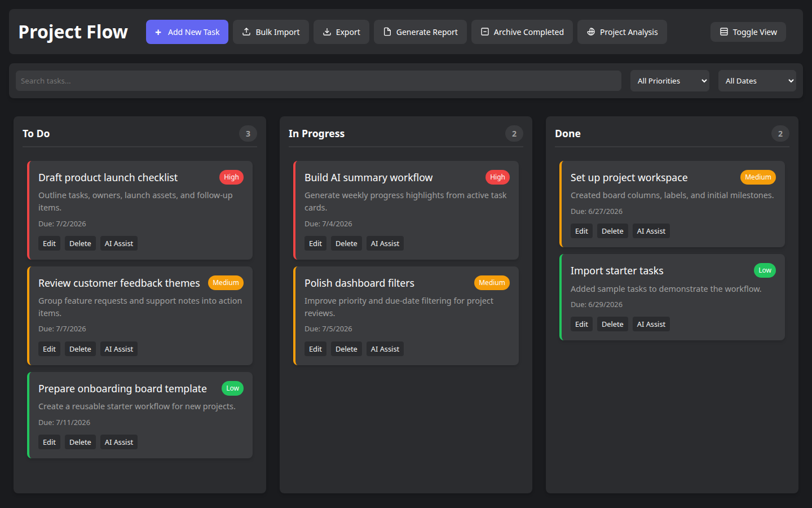
Task: Open the Bulk Import dialog
Action: click(x=271, y=32)
